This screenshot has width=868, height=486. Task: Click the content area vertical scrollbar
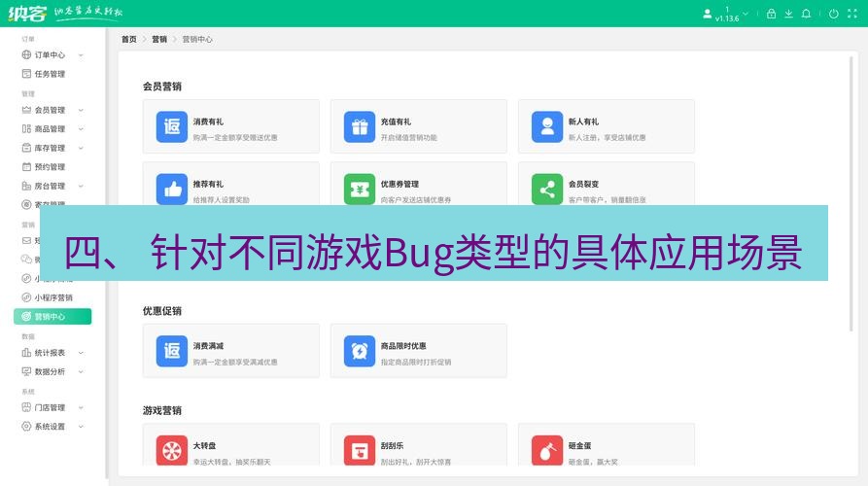click(851, 193)
